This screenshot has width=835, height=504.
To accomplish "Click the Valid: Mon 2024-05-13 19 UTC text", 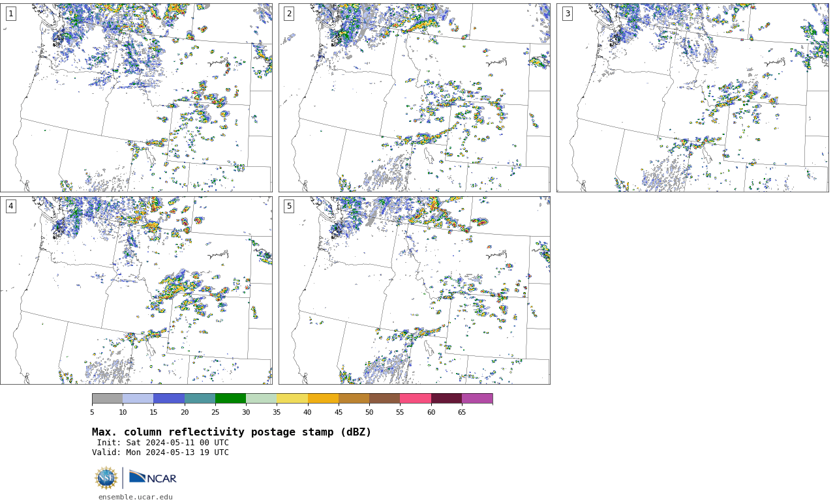I will click(160, 452).
